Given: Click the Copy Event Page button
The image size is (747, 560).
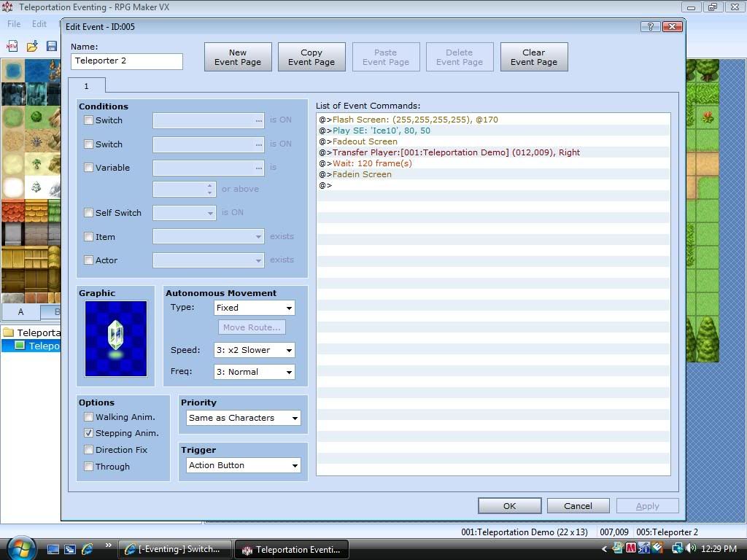Looking at the screenshot, I should [x=311, y=57].
